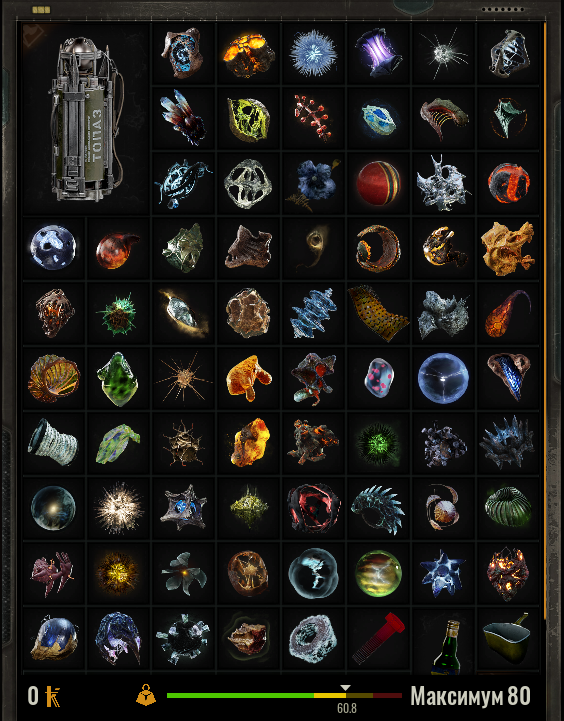This screenshot has height=721, width=564.
Task: Click the red bolt item
Action: (378, 638)
